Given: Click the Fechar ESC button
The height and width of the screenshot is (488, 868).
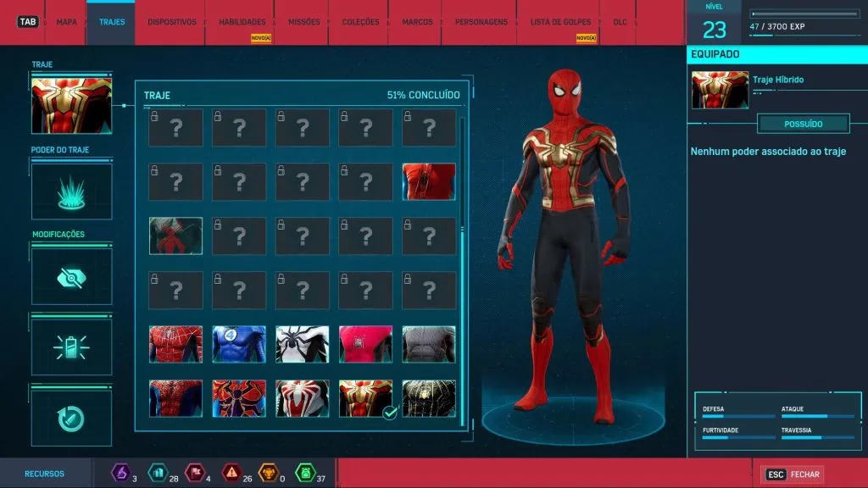Looking at the screenshot, I should point(793,474).
